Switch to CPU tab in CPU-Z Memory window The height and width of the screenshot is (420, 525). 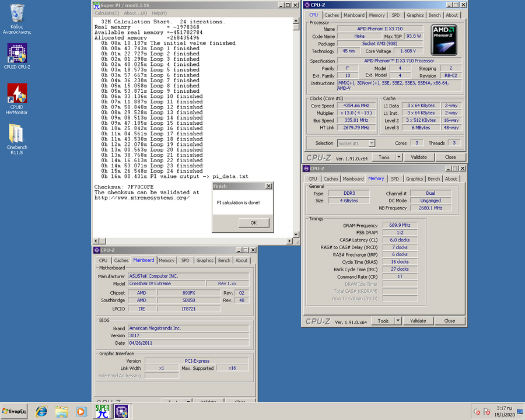[x=313, y=179]
